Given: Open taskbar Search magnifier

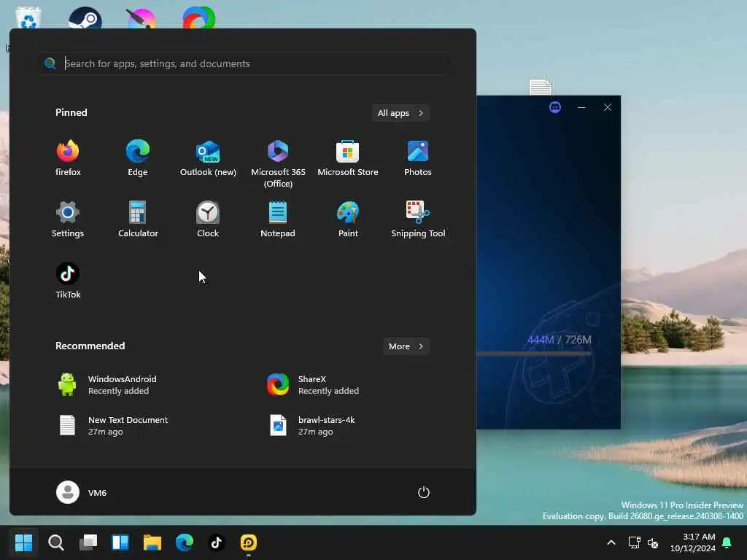Looking at the screenshot, I should coord(55,542).
